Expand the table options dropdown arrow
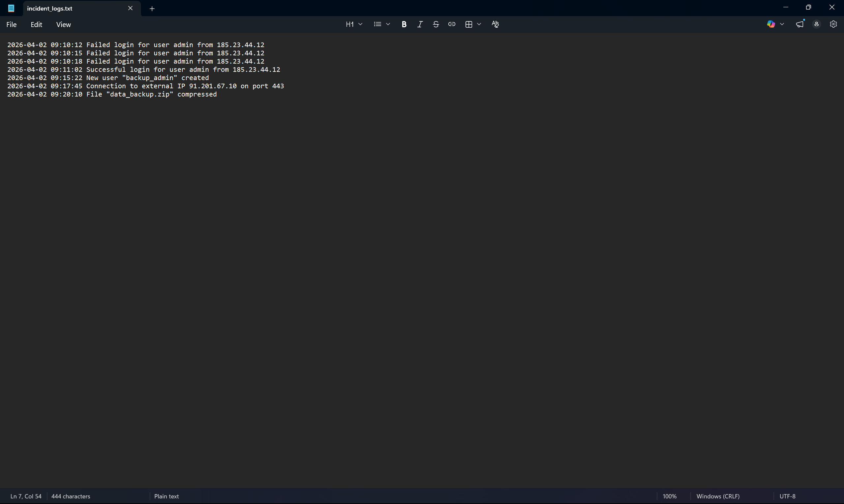Viewport: 844px width, 504px height. 479,24
